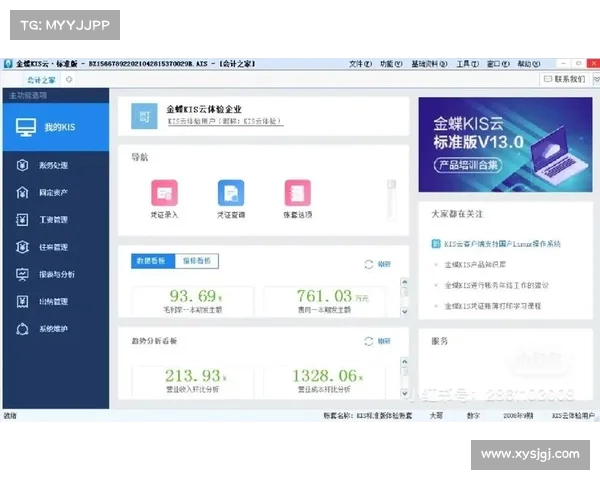The image size is (600, 480).
Task: Click the 系统维护 sidebar icon
Action: pos(22,329)
